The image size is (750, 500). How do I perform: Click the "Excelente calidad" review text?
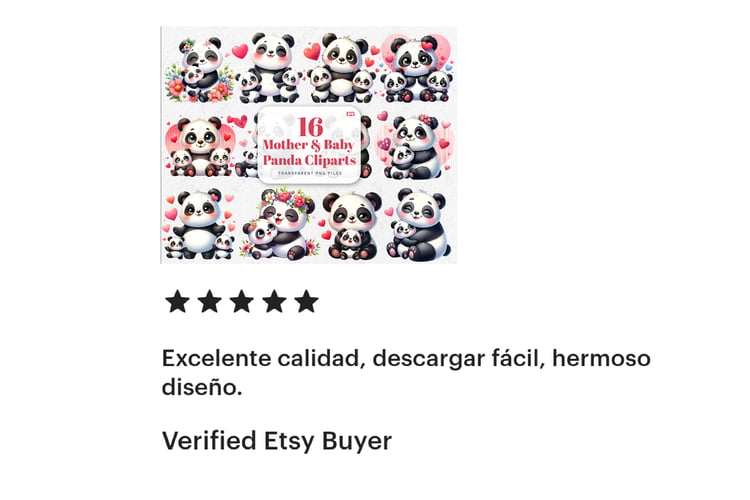[x=261, y=358]
